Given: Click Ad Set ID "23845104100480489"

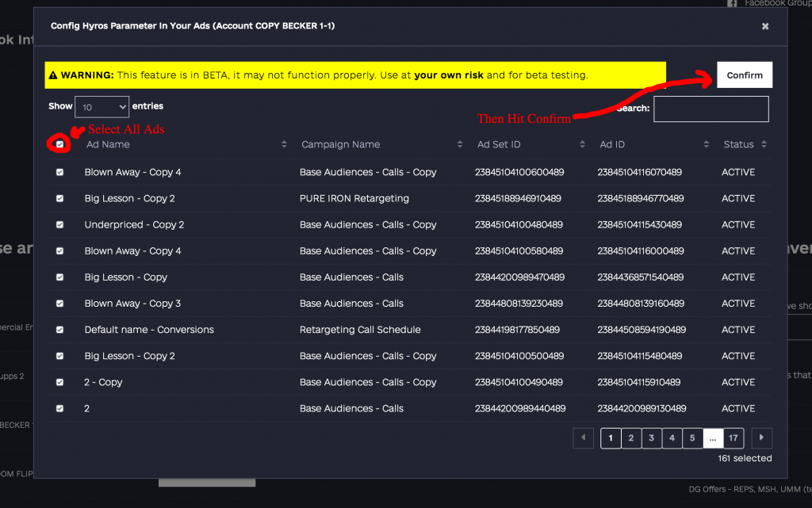Looking at the screenshot, I should pyautogui.click(x=519, y=225).
